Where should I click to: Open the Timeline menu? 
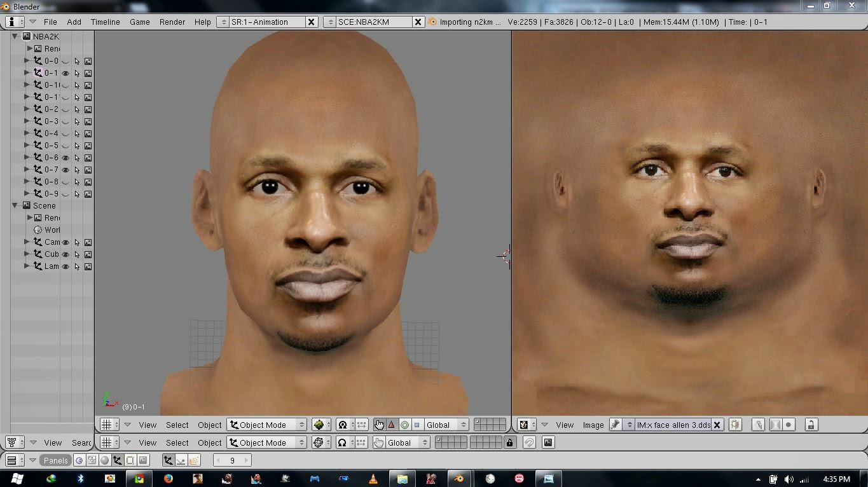click(x=105, y=22)
